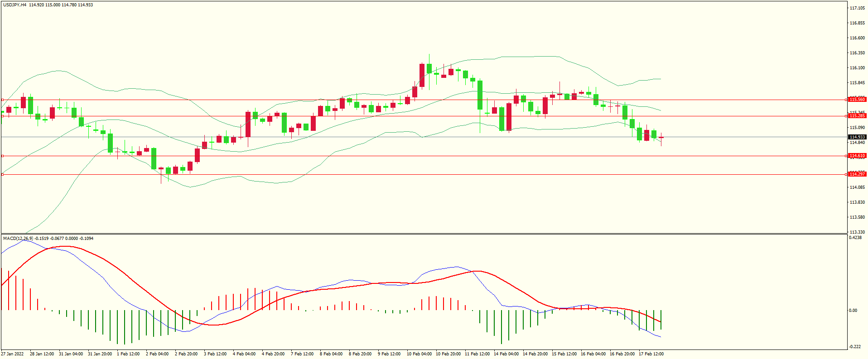Image resolution: width=868 pixels, height=359 pixels.
Task: Click the 113.330 price axis label
Action: coord(857,232)
